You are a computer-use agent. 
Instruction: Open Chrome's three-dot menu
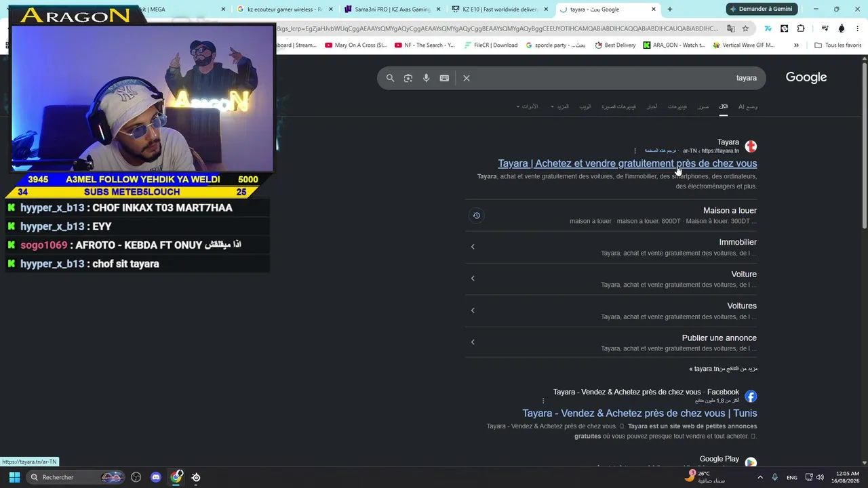pyautogui.click(x=858, y=28)
